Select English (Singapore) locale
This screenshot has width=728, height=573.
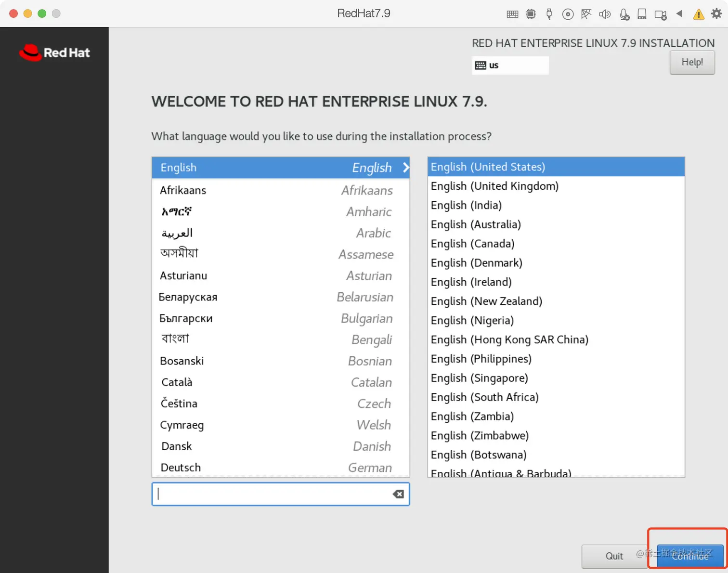[556, 378]
